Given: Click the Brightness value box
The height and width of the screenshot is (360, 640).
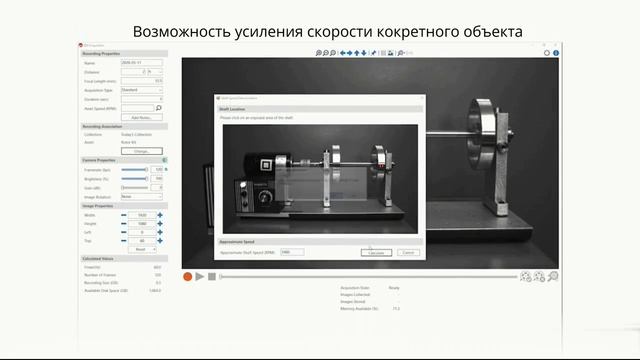Looking at the screenshot, I should click(x=157, y=179).
